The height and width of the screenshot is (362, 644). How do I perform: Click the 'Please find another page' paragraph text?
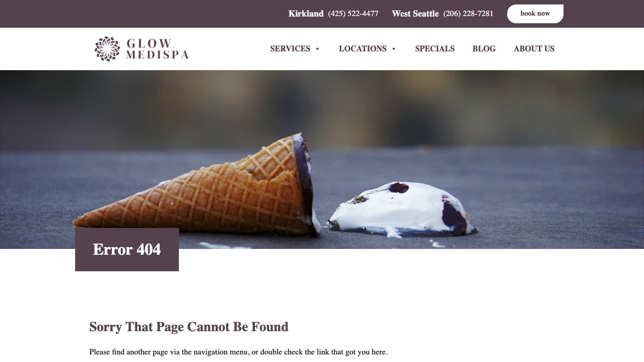click(238, 352)
